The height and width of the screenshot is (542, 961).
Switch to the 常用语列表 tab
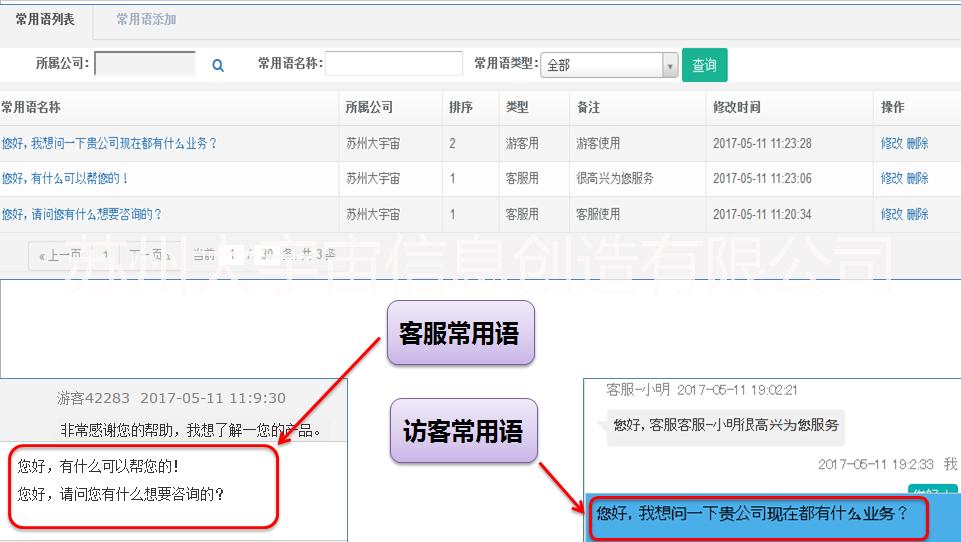coord(45,20)
